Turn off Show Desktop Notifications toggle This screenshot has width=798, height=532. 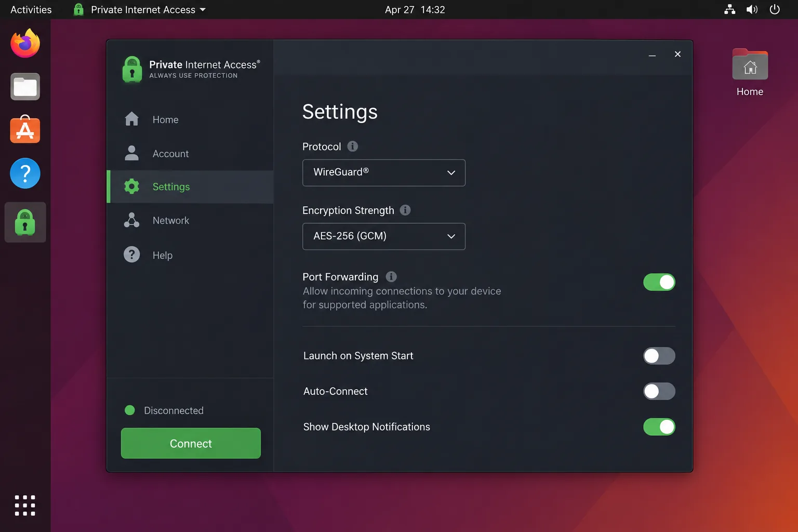659,427
